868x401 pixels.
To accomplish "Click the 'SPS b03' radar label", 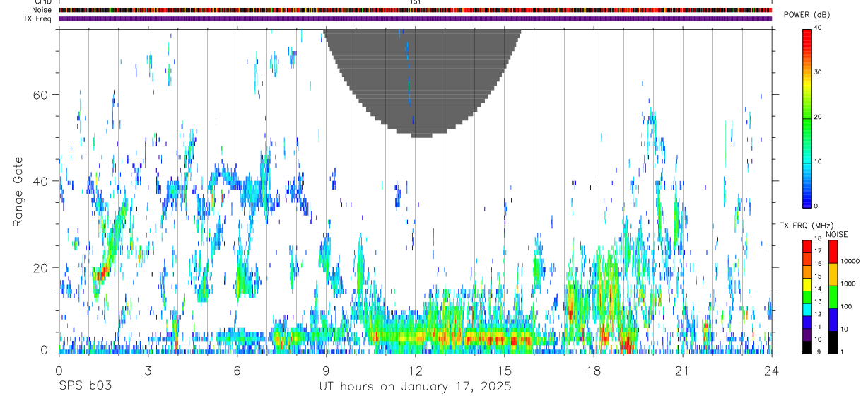I will tap(85, 386).
